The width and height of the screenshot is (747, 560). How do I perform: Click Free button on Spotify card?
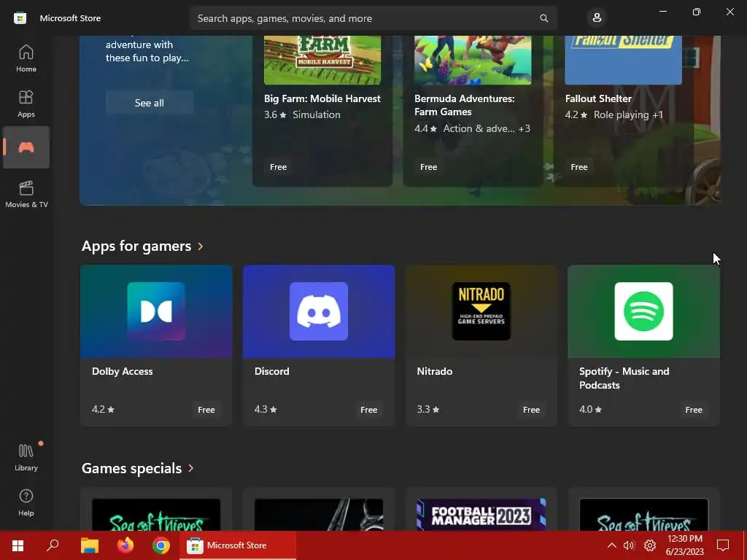(694, 410)
